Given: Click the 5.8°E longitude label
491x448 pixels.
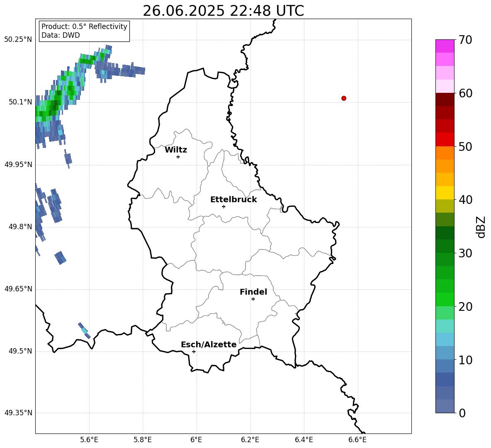Looking at the screenshot, I should (x=143, y=440).
